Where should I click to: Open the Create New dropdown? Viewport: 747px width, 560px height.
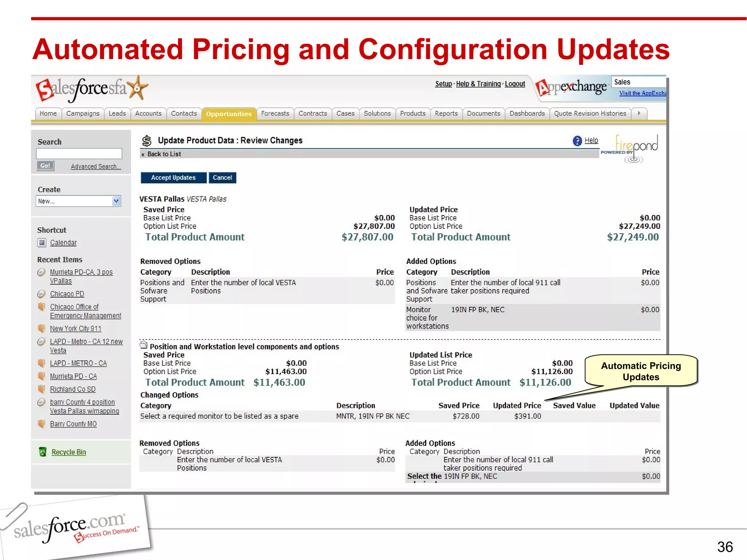tap(78, 201)
